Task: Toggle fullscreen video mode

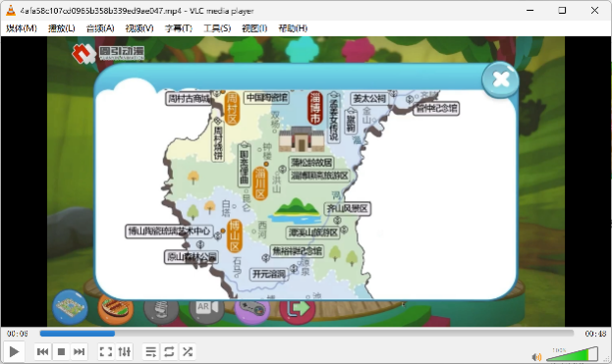Action: (x=106, y=351)
